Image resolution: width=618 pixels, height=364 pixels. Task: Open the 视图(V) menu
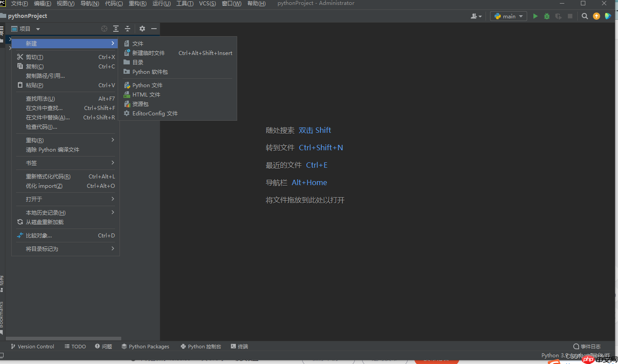pyautogui.click(x=65, y=4)
